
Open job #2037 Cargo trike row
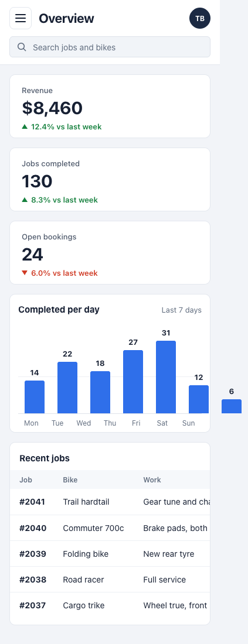click(110, 605)
